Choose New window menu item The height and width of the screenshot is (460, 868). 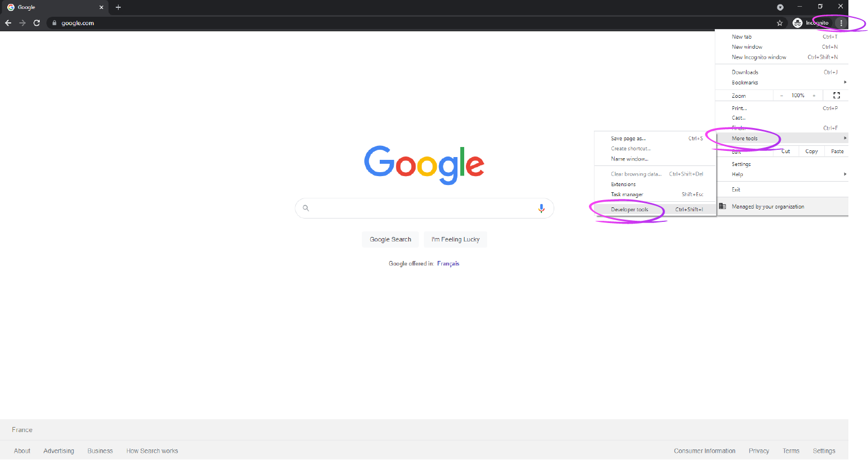pyautogui.click(x=782, y=47)
